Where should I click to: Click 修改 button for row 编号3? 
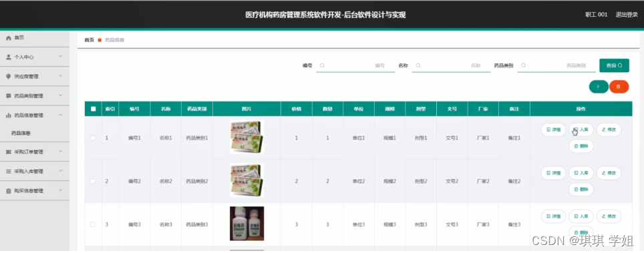tap(609, 216)
